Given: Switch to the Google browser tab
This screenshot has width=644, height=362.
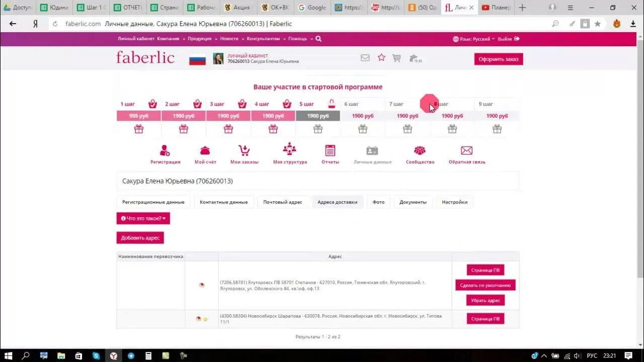Looking at the screenshot, I should 312,8.
